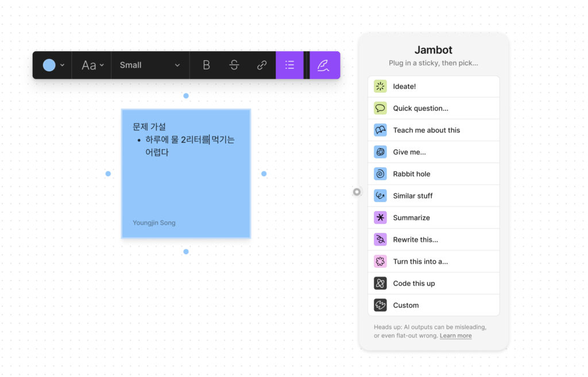The height and width of the screenshot is (377, 588).
Task: Choose Quick question... in Jambot
Action: (434, 108)
